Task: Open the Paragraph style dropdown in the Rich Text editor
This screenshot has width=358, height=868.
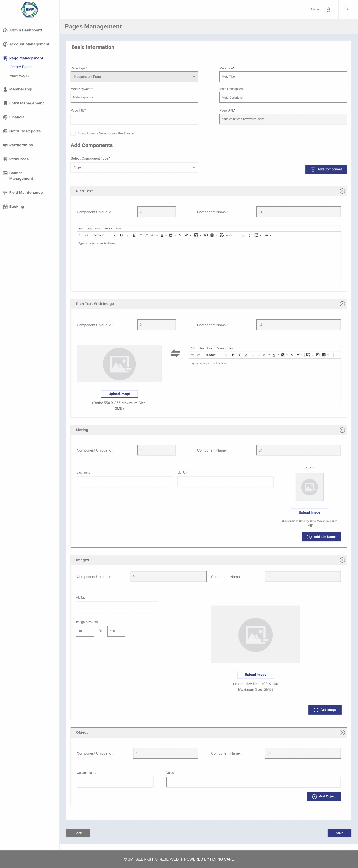Action: (104, 235)
